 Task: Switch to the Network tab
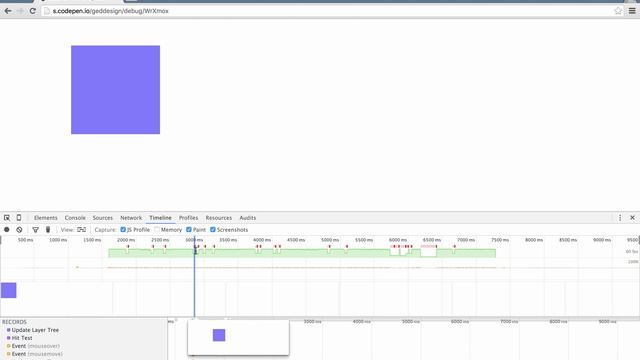click(x=131, y=218)
